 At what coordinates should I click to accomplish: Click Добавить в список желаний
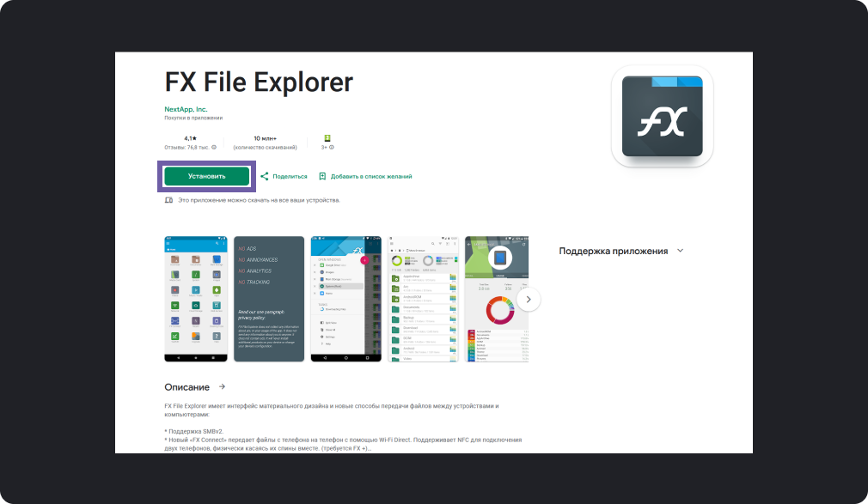(371, 177)
